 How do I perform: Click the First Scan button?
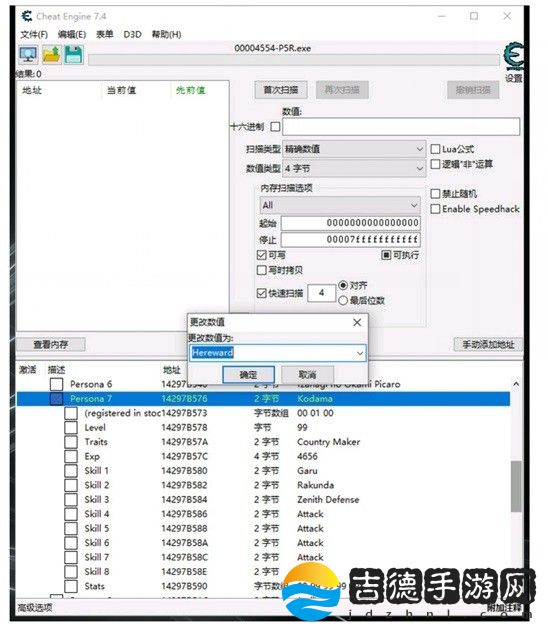coord(281,90)
